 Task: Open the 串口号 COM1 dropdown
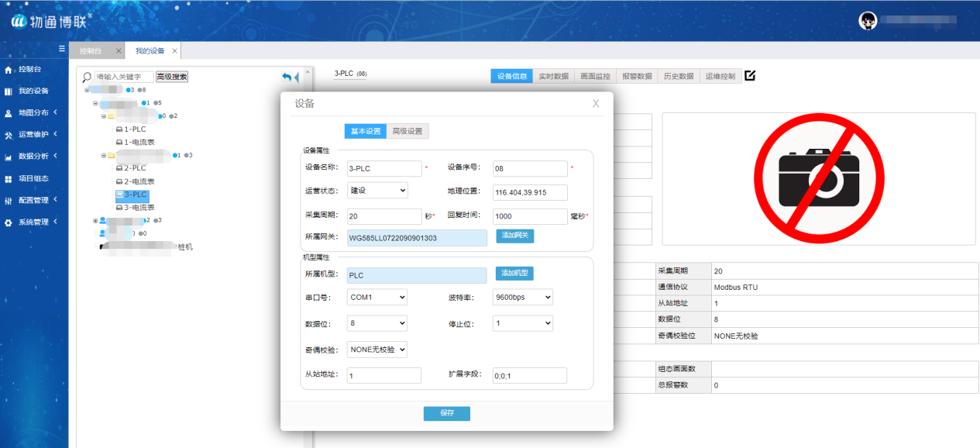377,297
